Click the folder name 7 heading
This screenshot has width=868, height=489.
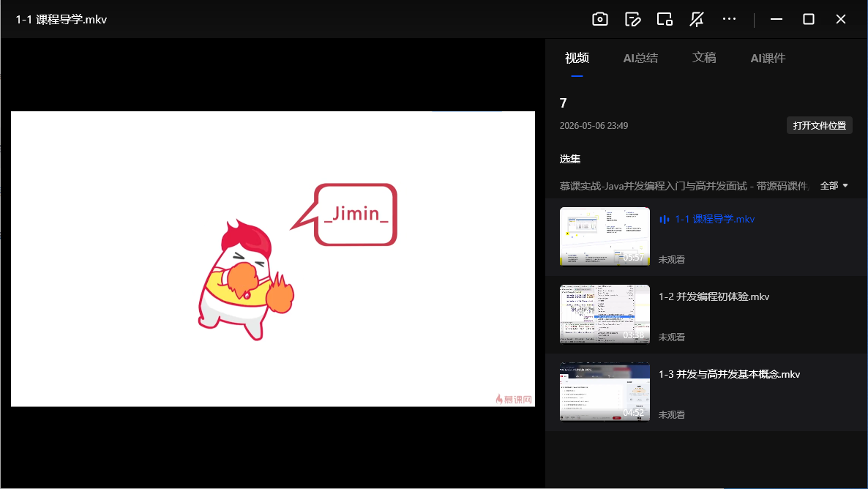[x=563, y=103]
